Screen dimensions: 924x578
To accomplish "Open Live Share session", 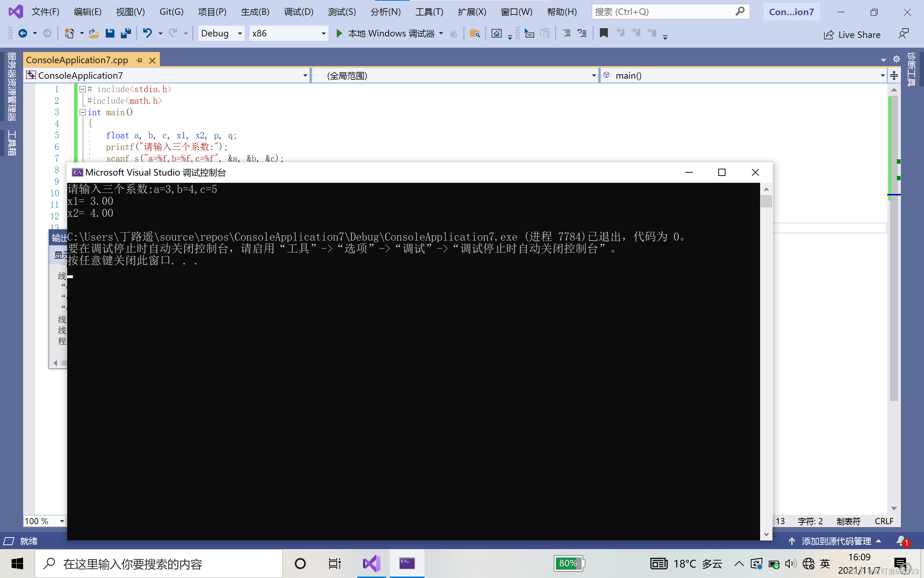I will click(x=852, y=35).
